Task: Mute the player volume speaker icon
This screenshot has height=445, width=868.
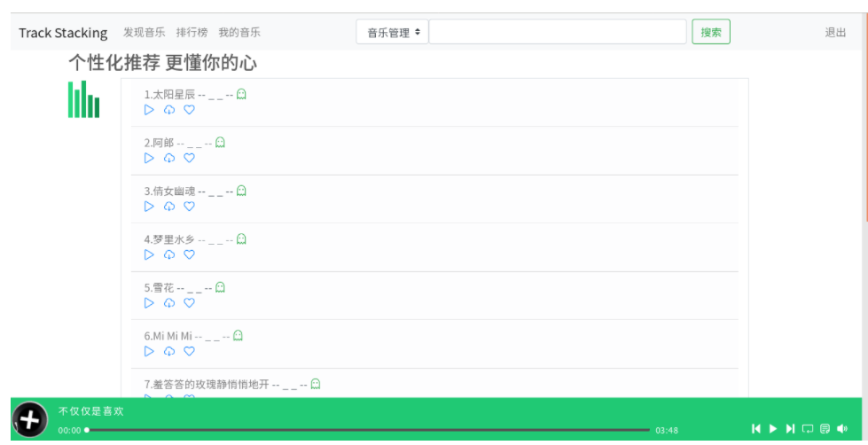Action: (842, 428)
